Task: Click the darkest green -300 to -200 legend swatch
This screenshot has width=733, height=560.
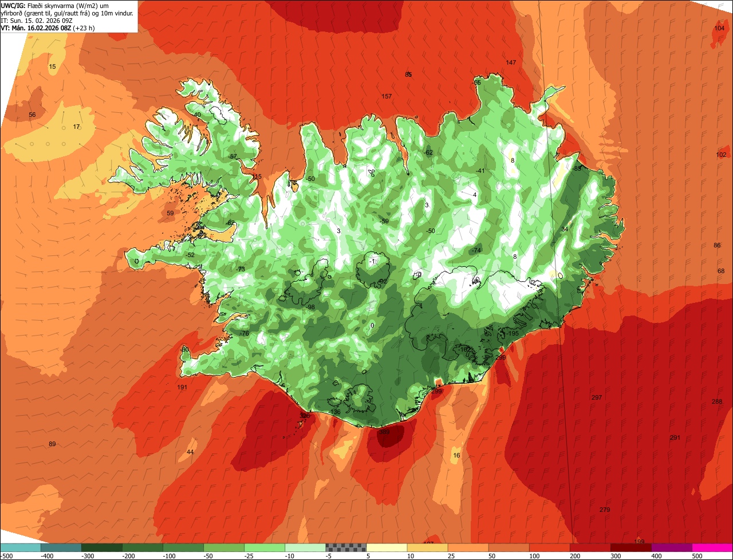Action: [101, 547]
